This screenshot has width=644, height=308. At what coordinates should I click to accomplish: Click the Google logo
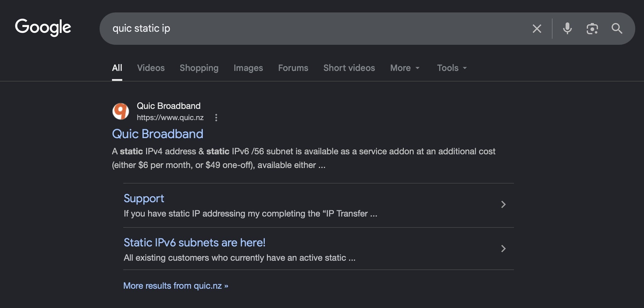(43, 27)
